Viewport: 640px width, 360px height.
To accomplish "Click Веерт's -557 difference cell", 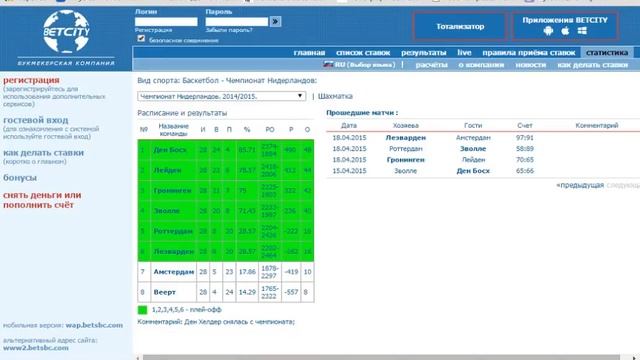I will (x=291, y=292).
